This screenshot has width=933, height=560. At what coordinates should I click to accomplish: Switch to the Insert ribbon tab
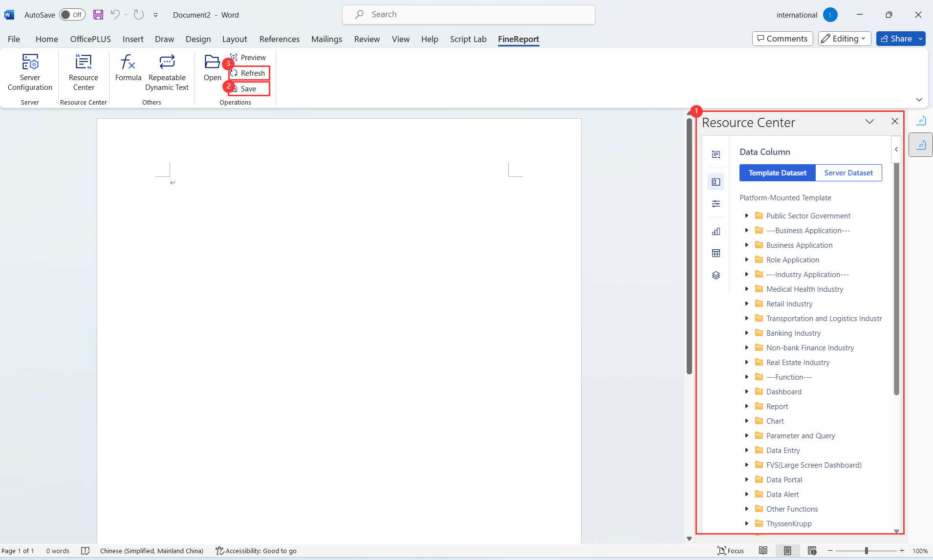point(133,39)
